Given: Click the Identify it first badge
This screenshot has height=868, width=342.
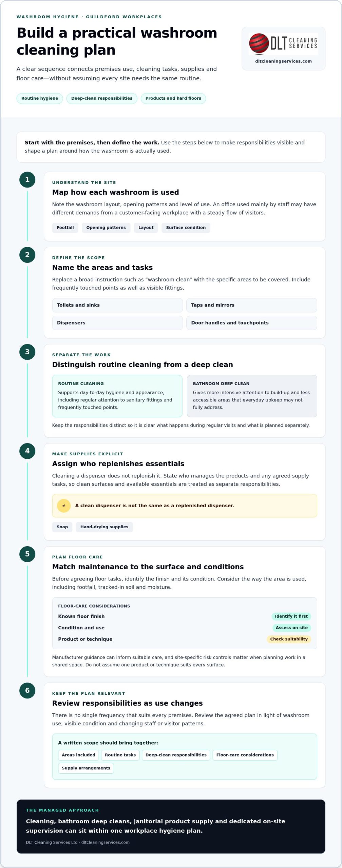Looking at the screenshot, I should 291,616.
